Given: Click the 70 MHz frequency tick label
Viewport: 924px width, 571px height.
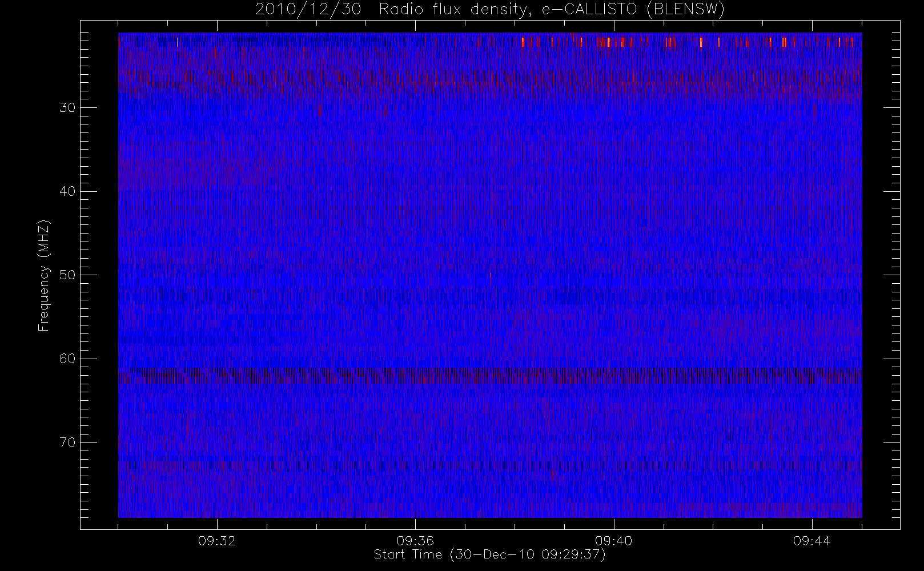Looking at the screenshot, I should (x=67, y=443).
